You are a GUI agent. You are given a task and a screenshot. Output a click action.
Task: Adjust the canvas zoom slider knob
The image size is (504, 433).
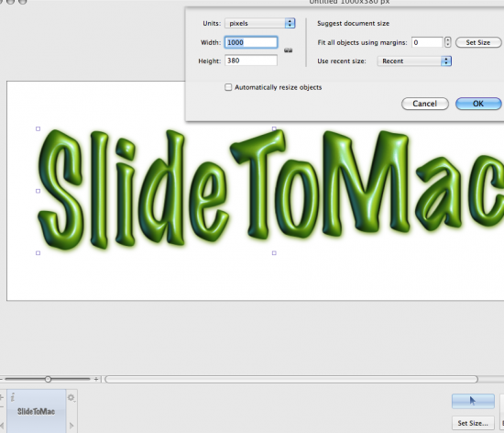click(48, 379)
